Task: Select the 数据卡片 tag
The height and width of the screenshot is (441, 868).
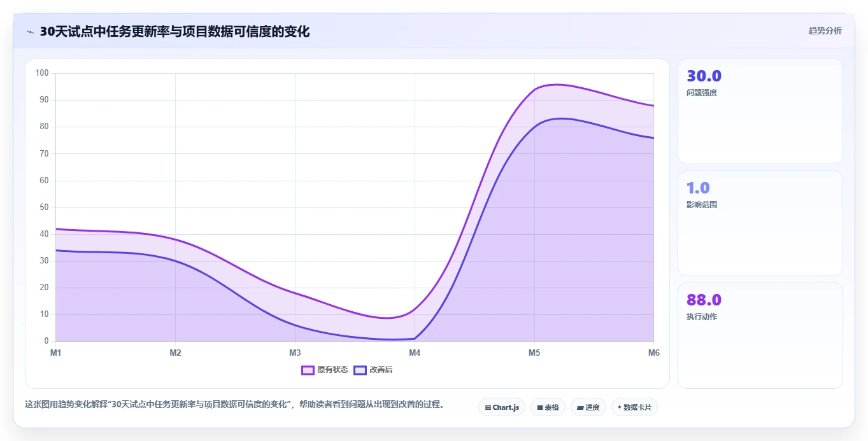Action: click(x=634, y=407)
